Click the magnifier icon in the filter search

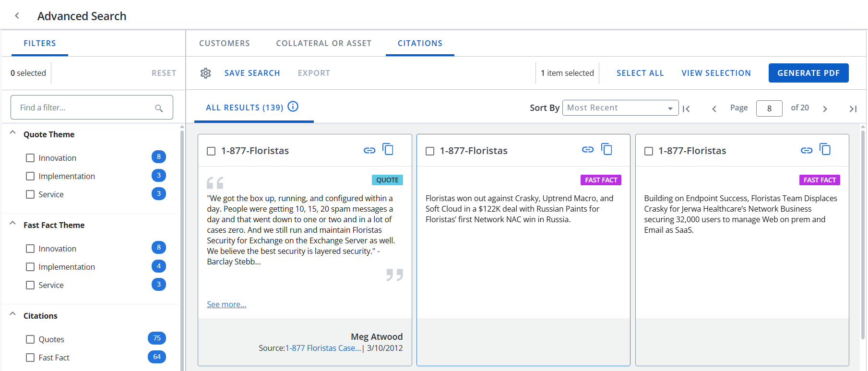[x=159, y=108]
